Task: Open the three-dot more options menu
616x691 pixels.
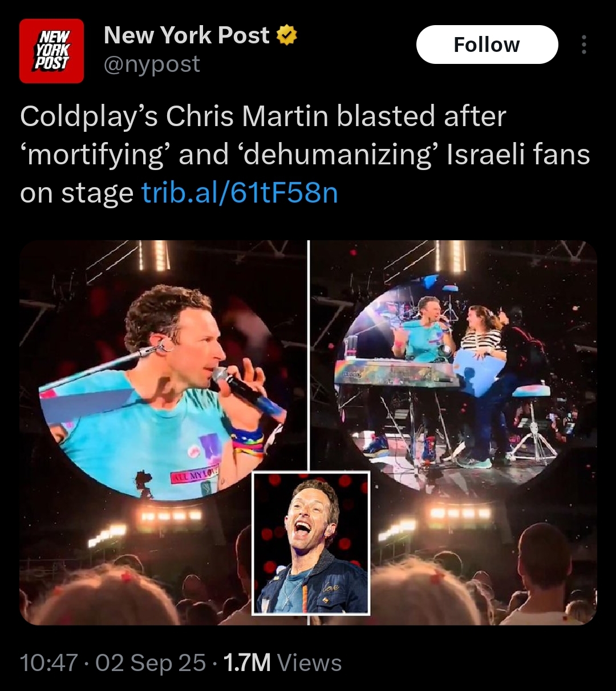Action: 583,45
